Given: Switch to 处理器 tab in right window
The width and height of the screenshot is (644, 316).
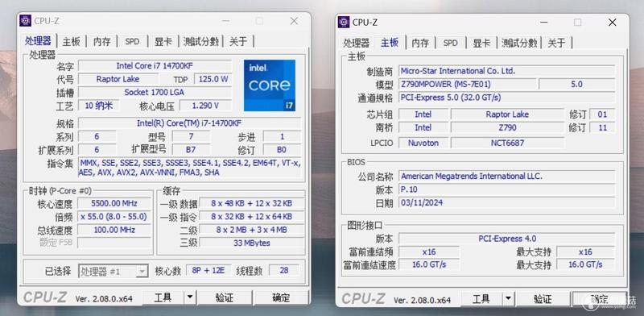Looking at the screenshot, I should pos(356,43).
